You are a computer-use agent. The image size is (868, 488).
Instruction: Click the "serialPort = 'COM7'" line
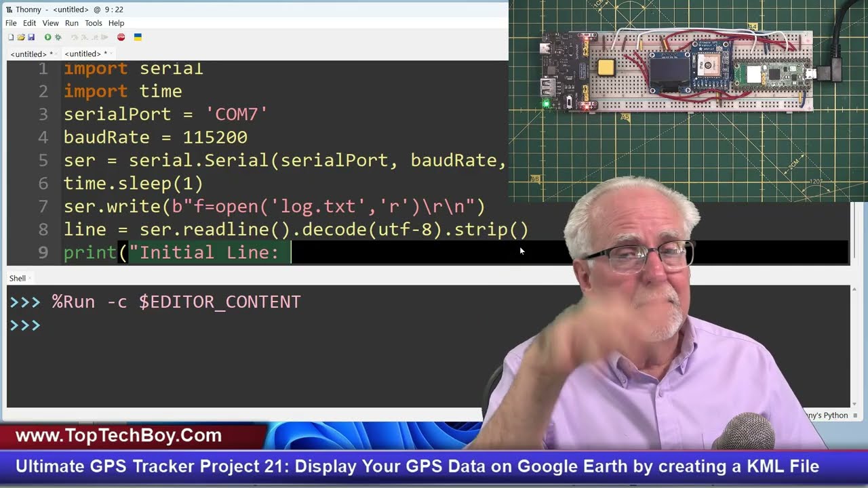tap(165, 114)
